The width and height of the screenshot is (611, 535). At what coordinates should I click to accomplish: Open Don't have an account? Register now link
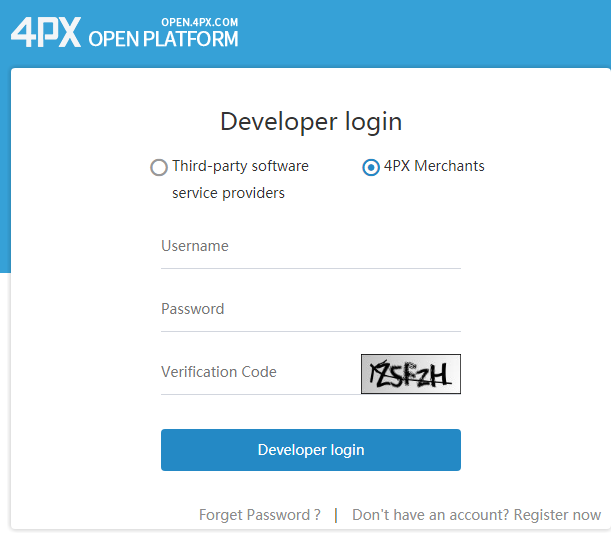[477, 515]
